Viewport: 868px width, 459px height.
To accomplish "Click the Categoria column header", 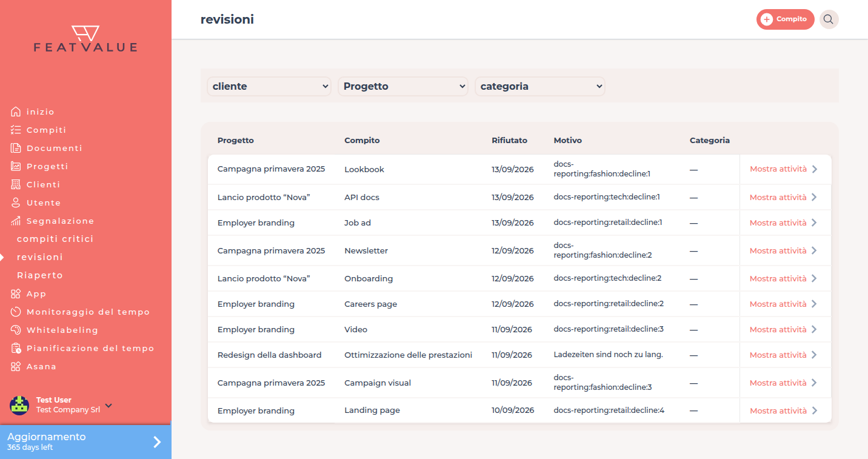I will click(x=710, y=140).
